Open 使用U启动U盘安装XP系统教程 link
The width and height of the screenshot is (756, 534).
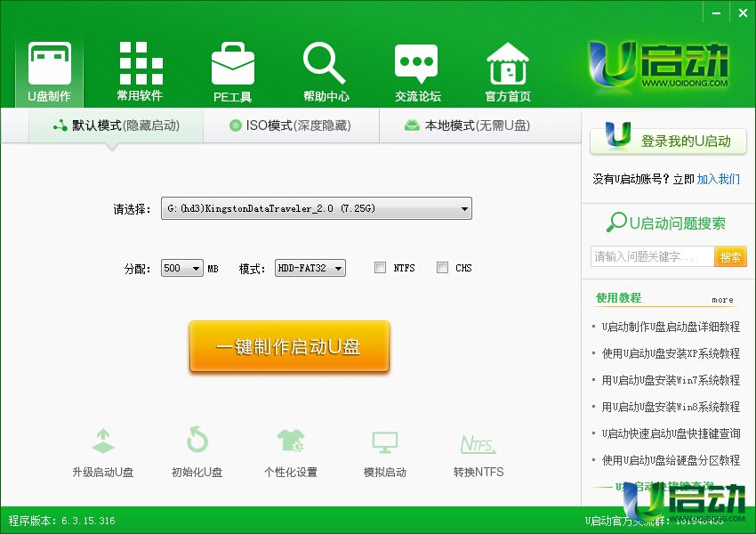click(671, 353)
